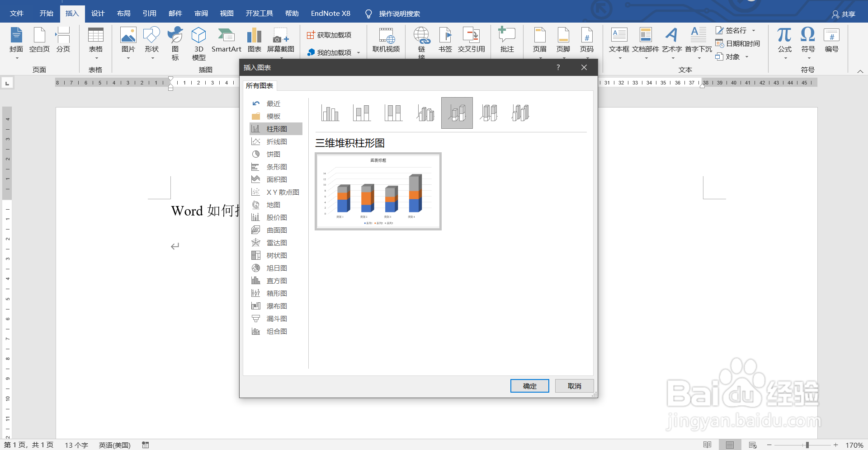Insert 图标 icons
Screen dimensions: 868x450
click(175, 43)
